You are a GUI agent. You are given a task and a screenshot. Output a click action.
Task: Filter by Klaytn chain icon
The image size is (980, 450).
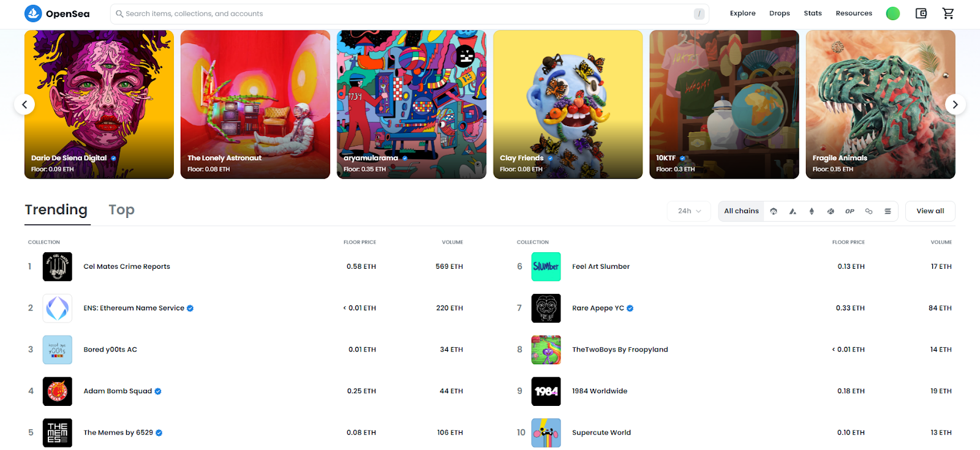point(831,211)
